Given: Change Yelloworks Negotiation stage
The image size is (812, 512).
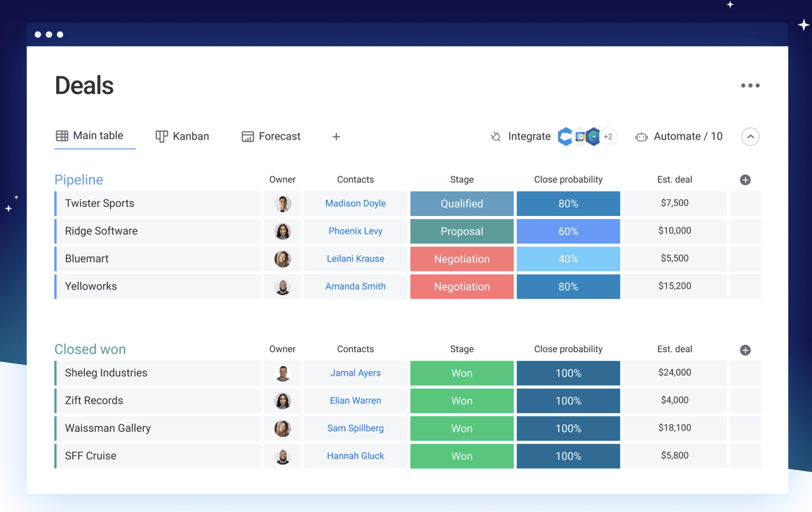Looking at the screenshot, I should 462,287.
